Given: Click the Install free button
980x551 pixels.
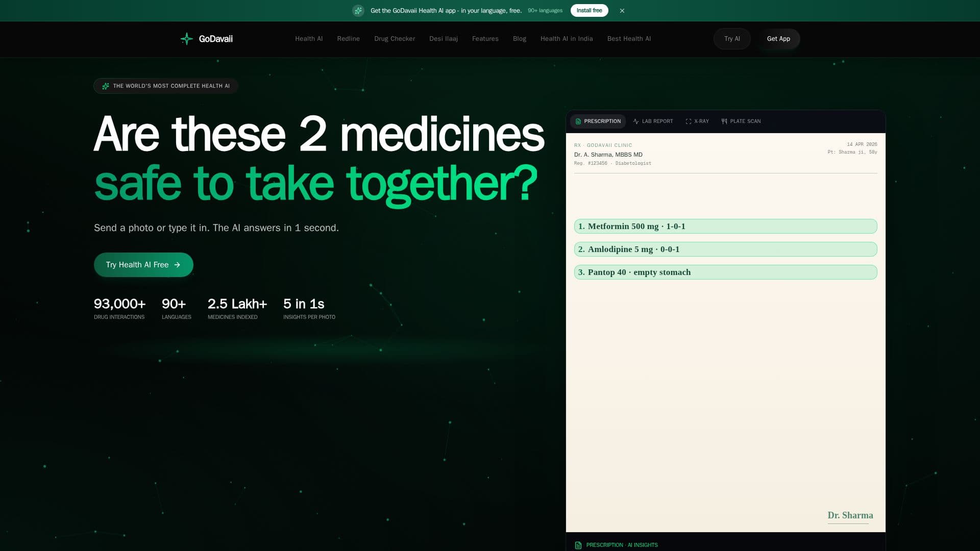Looking at the screenshot, I should 589,11.
